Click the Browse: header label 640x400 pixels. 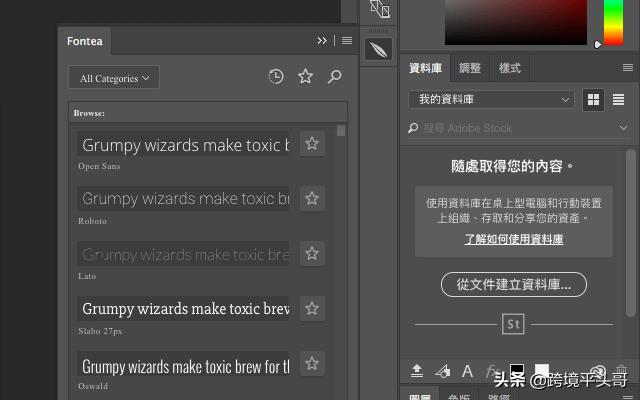click(x=89, y=113)
